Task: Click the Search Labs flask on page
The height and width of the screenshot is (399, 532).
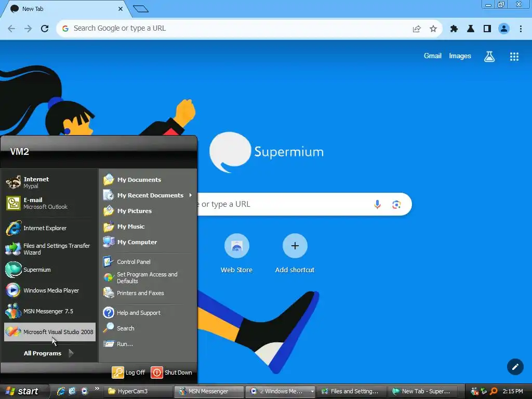Action: 489,56
